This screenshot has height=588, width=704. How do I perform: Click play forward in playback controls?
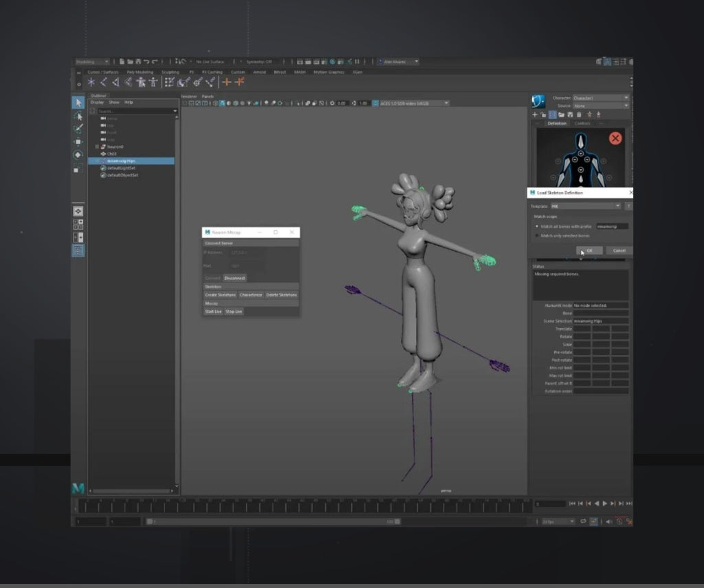(x=605, y=503)
